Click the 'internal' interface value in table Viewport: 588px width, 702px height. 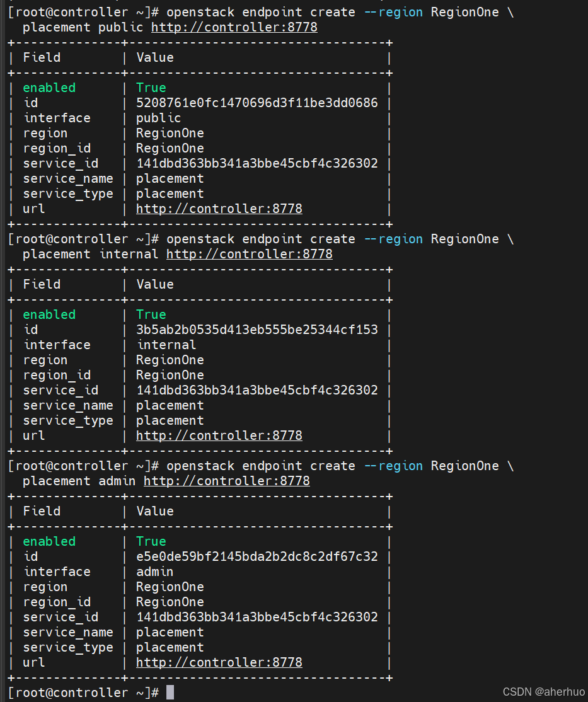click(166, 345)
